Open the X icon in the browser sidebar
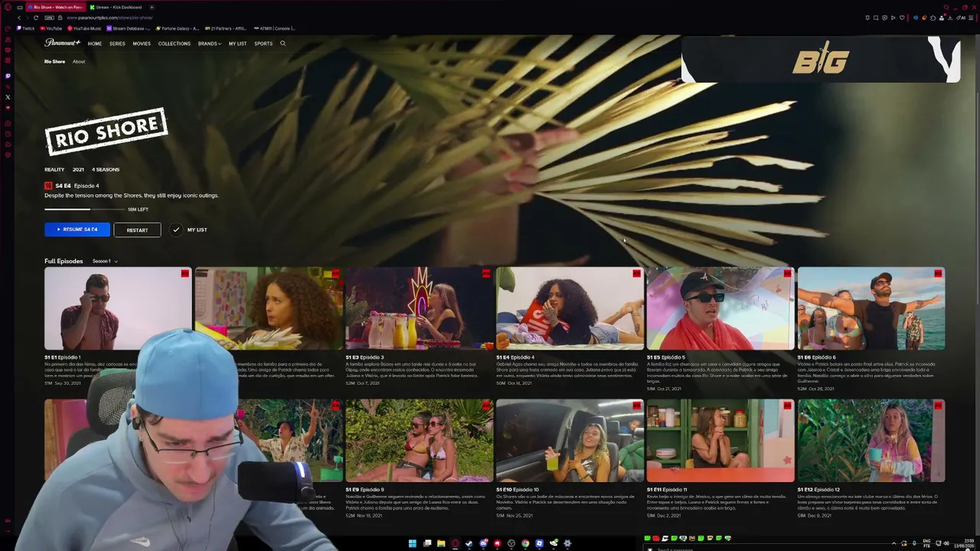Image resolution: width=980 pixels, height=551 pixels. click(x=8, y=97)
